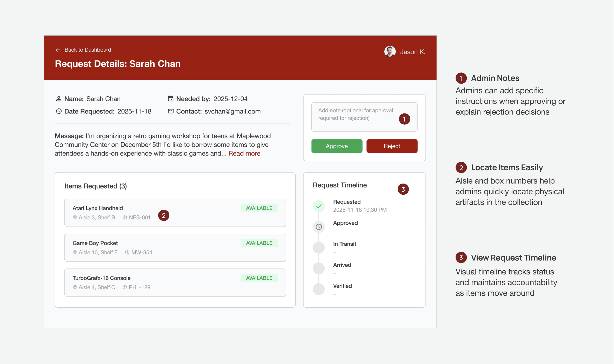
Task: Click the envelope icon beside Contact
Action: (x=171, y=111)
